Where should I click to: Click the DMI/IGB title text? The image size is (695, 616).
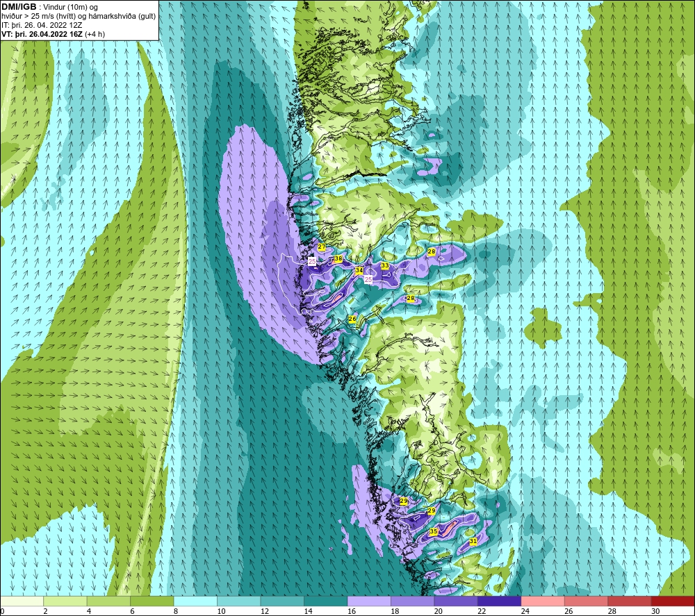click(x=19, y=7)
